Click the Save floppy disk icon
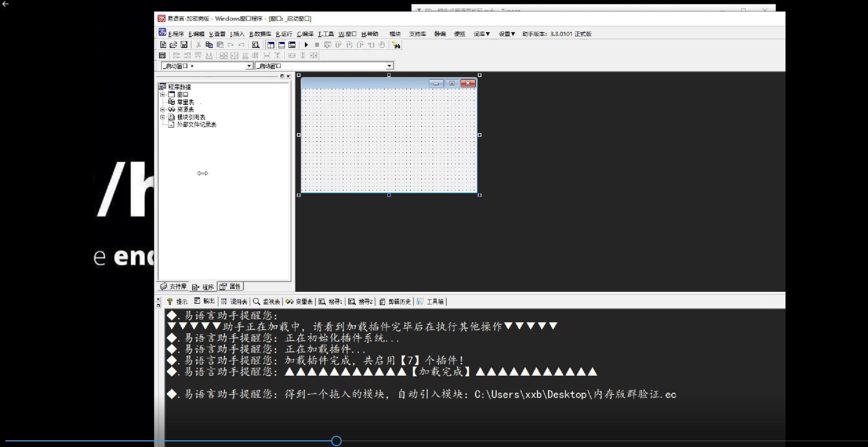This screenshot has width=868, height=447. tap(184, 45)
